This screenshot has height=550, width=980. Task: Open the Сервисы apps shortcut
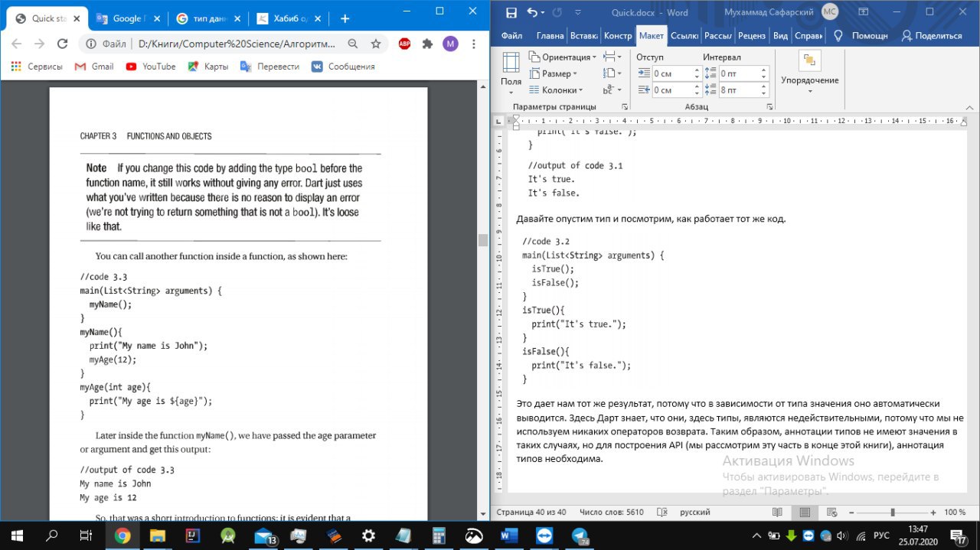coord(37,67)
